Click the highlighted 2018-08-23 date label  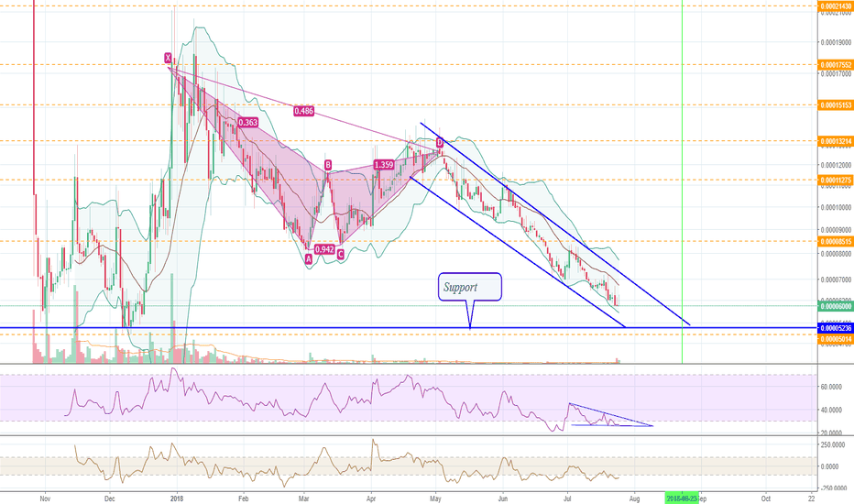pyautogui.click(x=682, y=498)
